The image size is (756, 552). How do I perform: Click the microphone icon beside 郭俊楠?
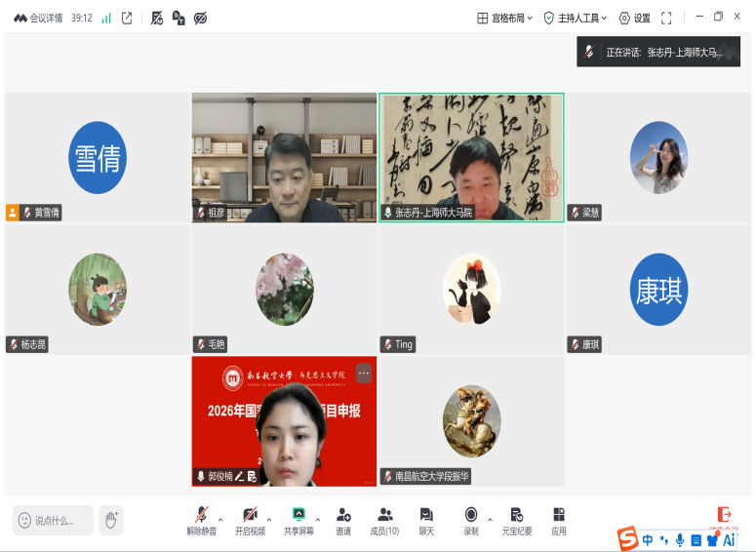[x=201, y=476]
